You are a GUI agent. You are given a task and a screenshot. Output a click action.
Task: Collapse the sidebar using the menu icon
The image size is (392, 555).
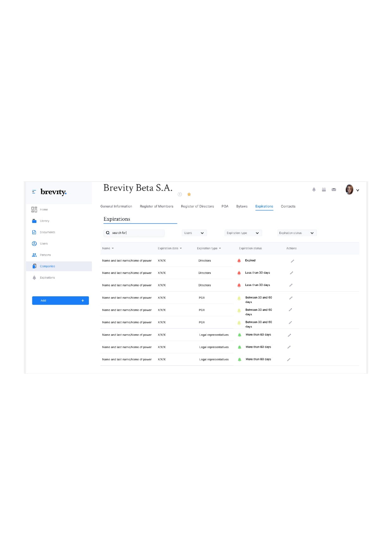coord(34,192)
